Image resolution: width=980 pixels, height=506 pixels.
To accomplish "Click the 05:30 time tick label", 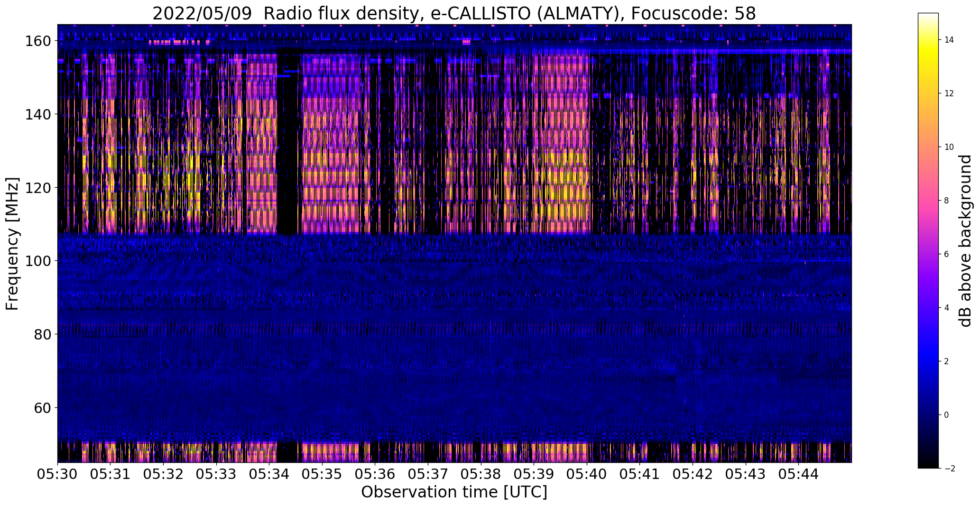I will pos(57,474).
